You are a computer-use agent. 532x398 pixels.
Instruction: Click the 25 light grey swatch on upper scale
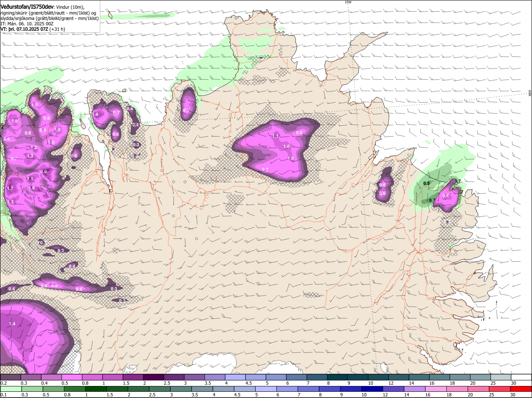(501, 377)
